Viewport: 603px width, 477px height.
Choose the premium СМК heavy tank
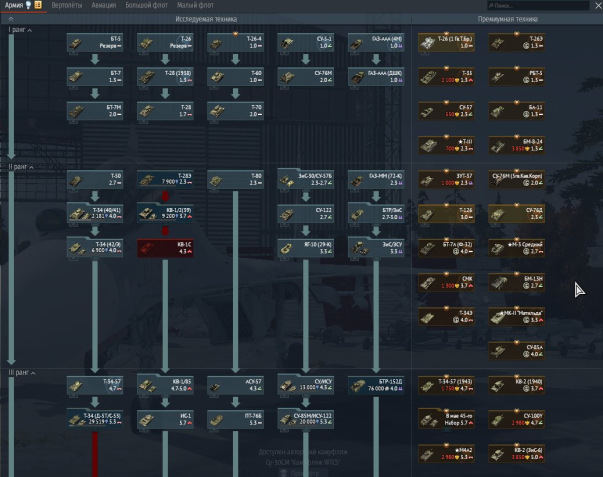pos(446,282)
